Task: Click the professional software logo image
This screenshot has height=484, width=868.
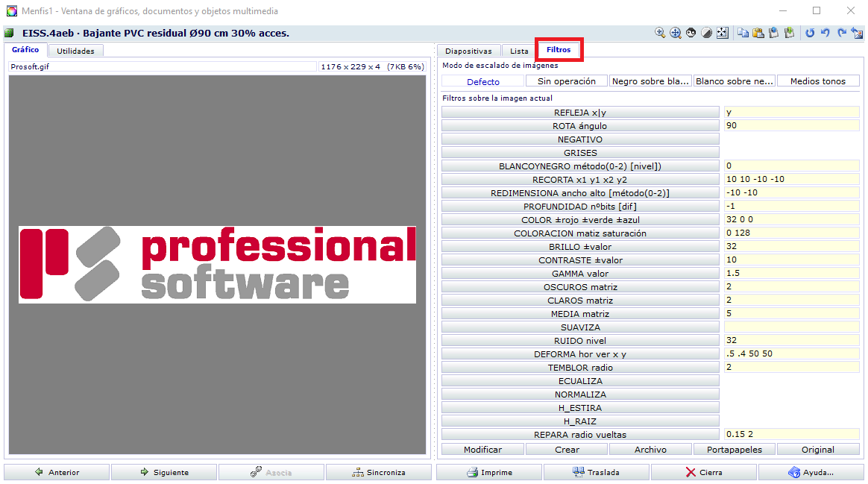Action: click(218, 265)
